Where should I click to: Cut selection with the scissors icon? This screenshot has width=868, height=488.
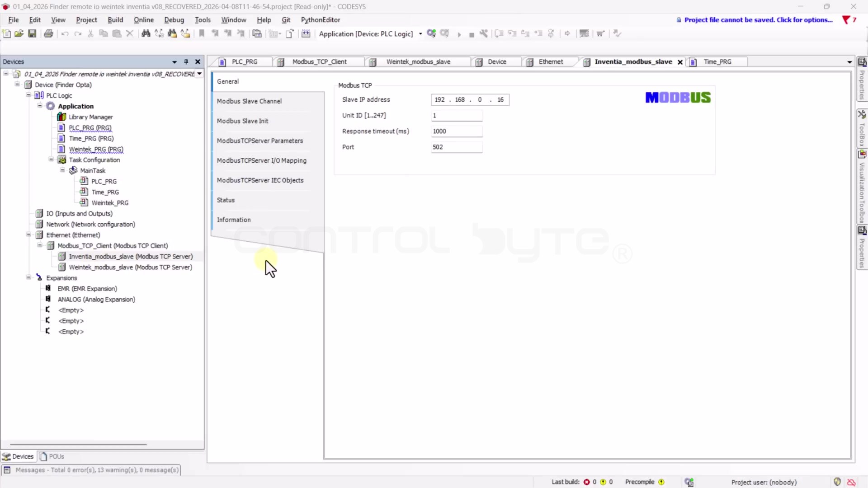90,33
